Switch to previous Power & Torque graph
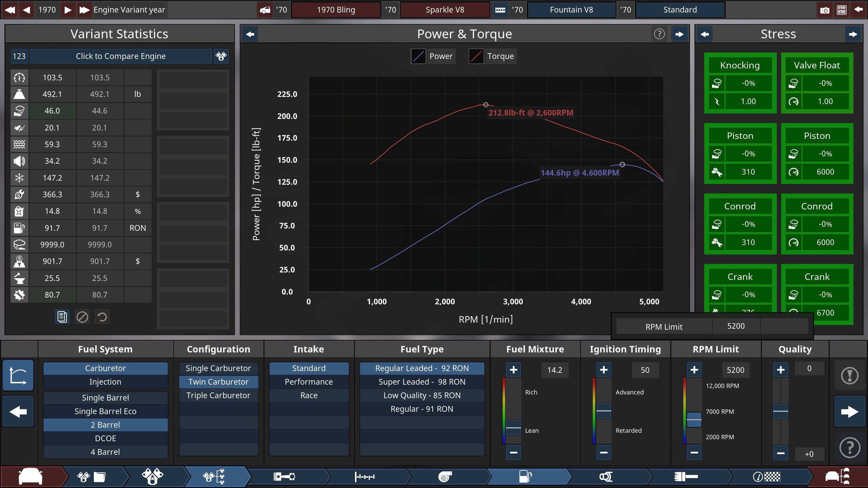Screen dimensions: 868x488 (x=250, y=34)
